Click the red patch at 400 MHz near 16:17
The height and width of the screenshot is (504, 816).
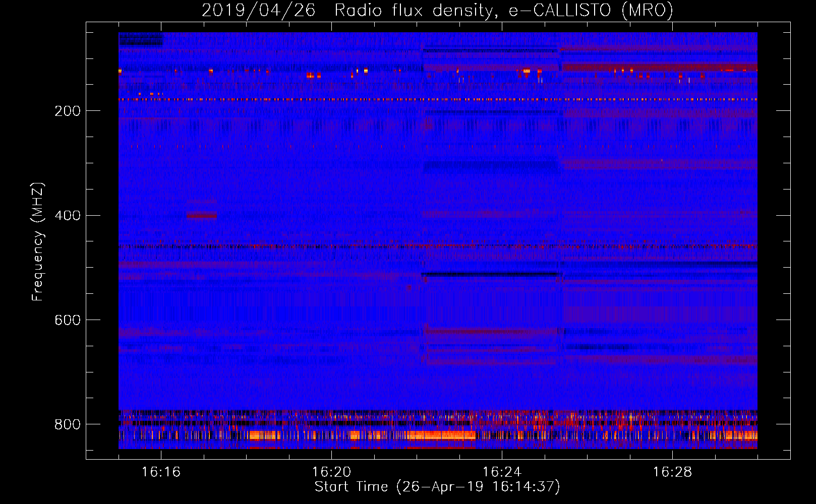(202, 215)
